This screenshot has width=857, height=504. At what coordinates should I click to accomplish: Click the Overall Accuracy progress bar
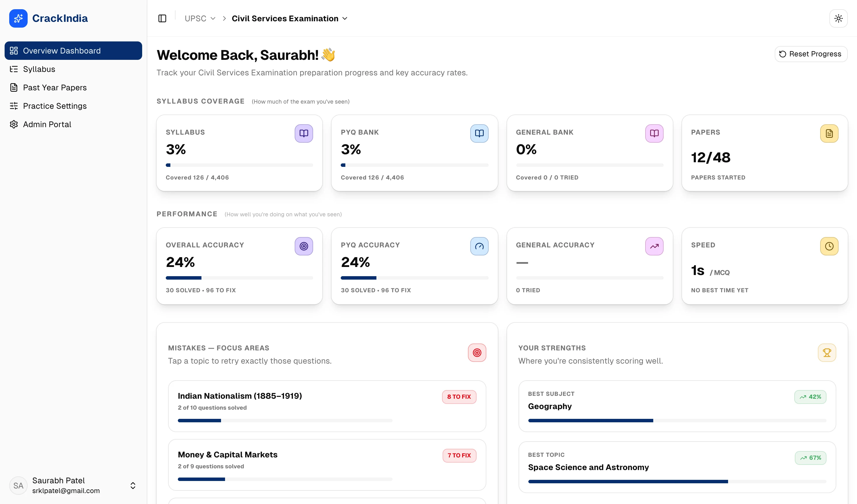coord(239,278)
